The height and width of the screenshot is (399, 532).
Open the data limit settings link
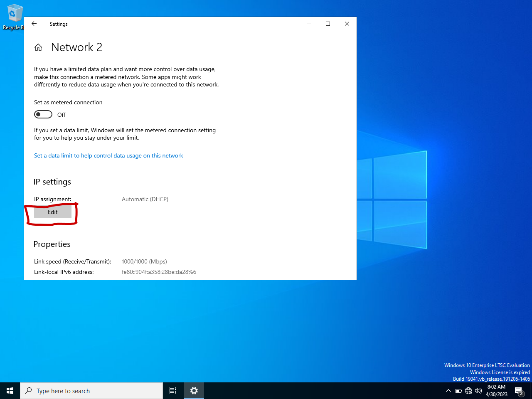(x=108, y=155)
